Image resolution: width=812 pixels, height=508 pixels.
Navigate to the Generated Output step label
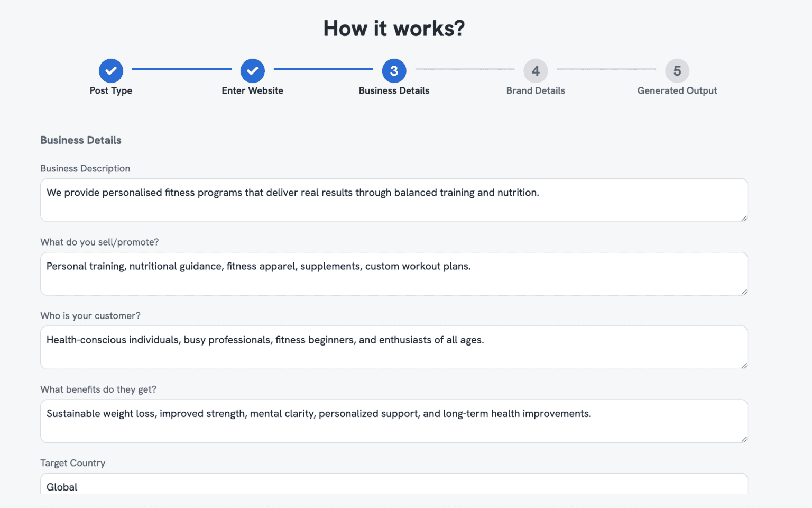(677, 90)
